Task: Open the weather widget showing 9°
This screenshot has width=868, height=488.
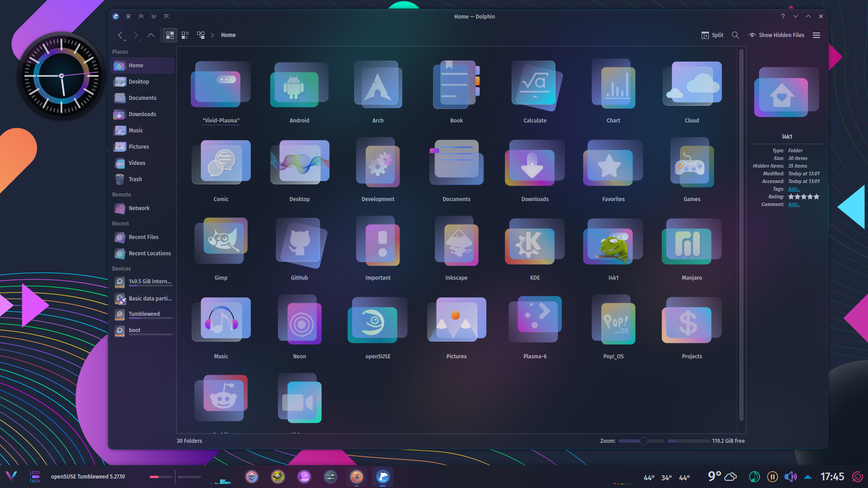Action: click(722, 477)
